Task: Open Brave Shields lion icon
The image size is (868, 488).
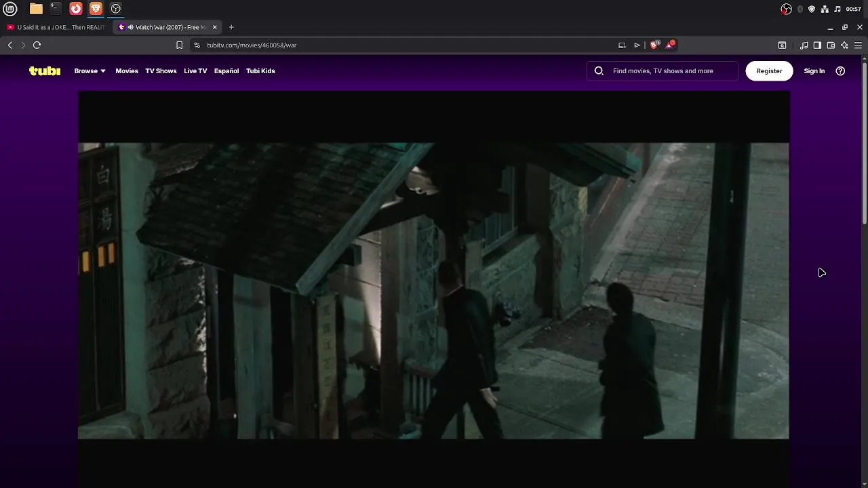Action: [654, 45]
